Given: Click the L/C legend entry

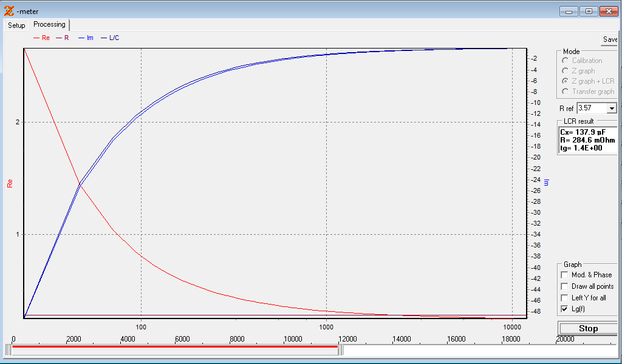Looking at the screenshot, I should point(111,38).
